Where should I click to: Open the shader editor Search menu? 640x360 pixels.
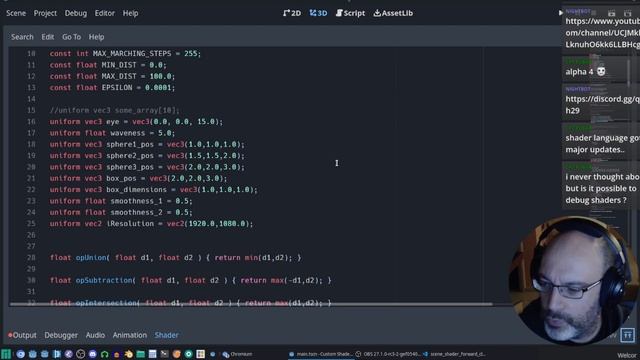pos(22,37)
